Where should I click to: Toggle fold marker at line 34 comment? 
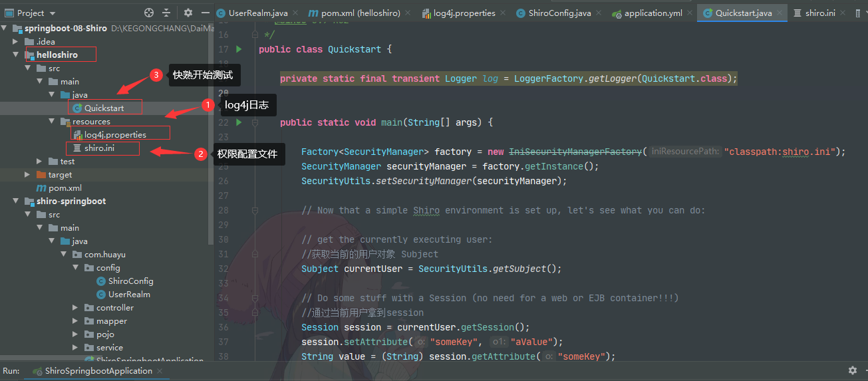[x=255, y=298]
